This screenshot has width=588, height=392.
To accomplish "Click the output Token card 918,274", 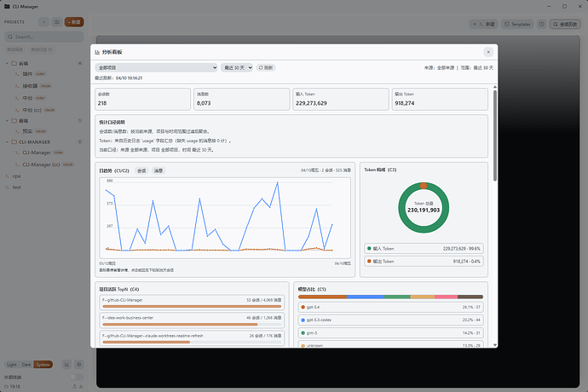I will (440, 99).
